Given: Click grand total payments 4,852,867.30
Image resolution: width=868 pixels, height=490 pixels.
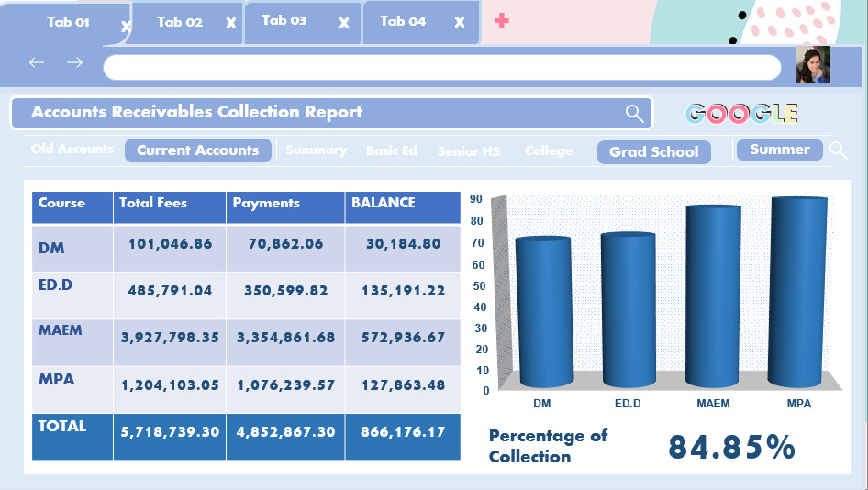Looking at the screenshot, I should (x=285, y=432).
